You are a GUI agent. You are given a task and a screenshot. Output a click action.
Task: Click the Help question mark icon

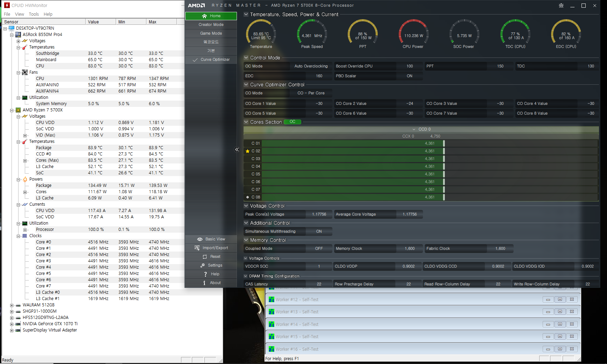[x=205, y=274]
